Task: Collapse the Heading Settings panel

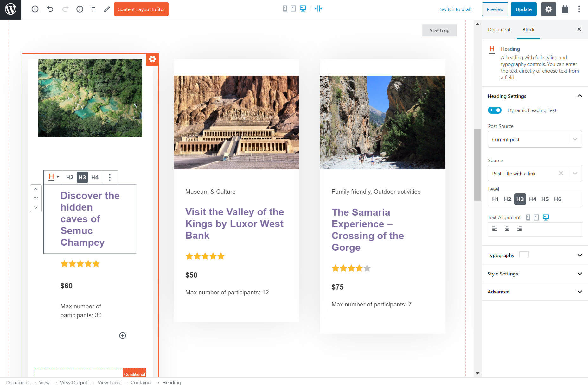Action: click(x=535, y=96)
